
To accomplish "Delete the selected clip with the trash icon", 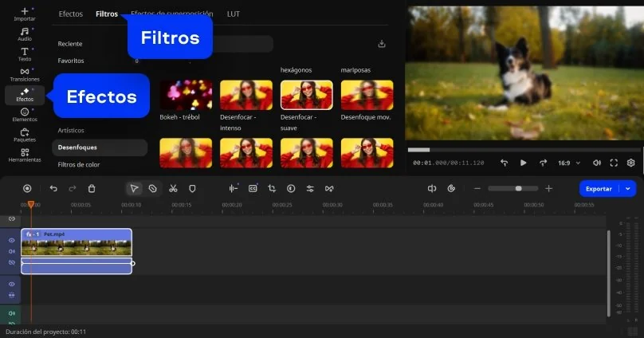I will tap(92, 188).
